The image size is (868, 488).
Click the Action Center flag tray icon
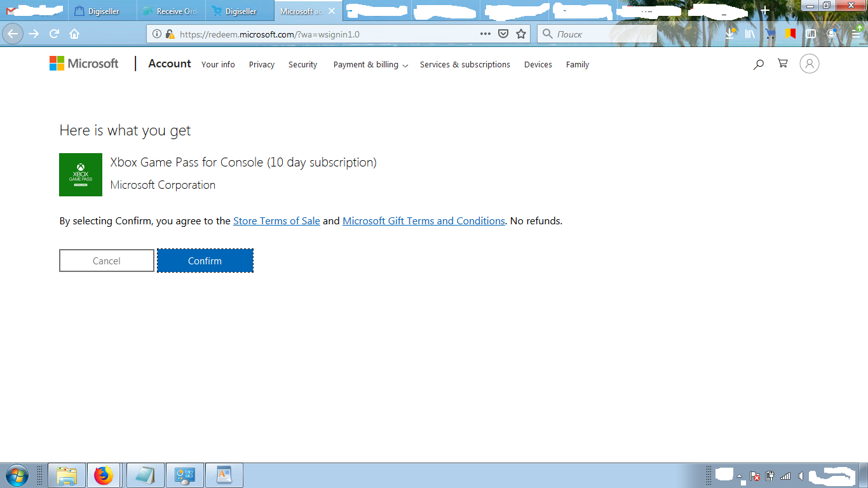755,476
